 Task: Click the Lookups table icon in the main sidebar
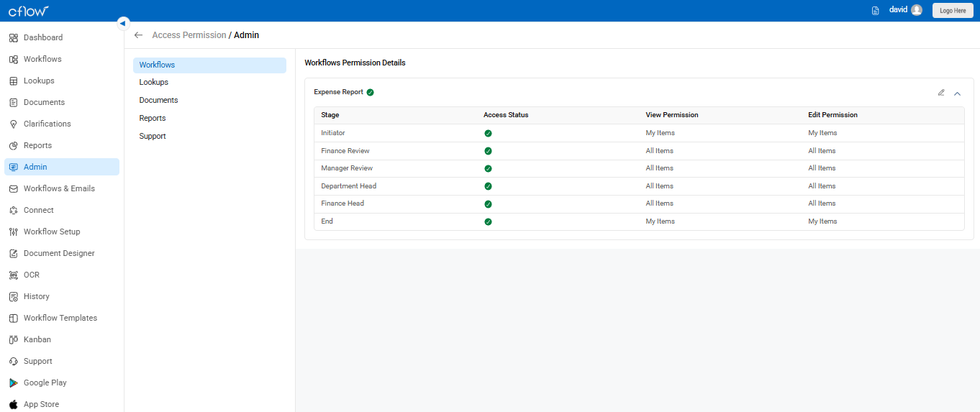(x=14, y=81)
